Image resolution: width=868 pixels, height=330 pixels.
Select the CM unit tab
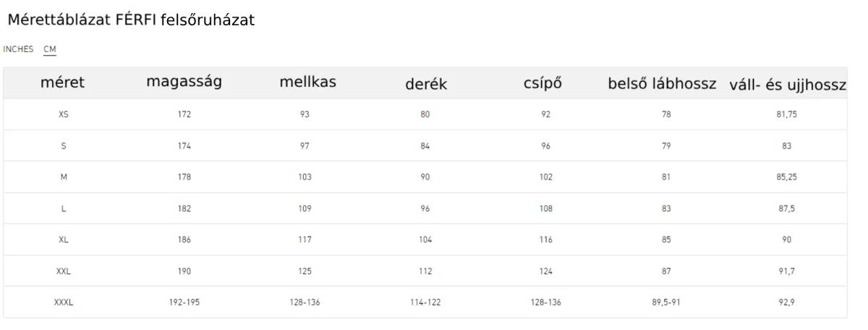click(x=50, y=49)
